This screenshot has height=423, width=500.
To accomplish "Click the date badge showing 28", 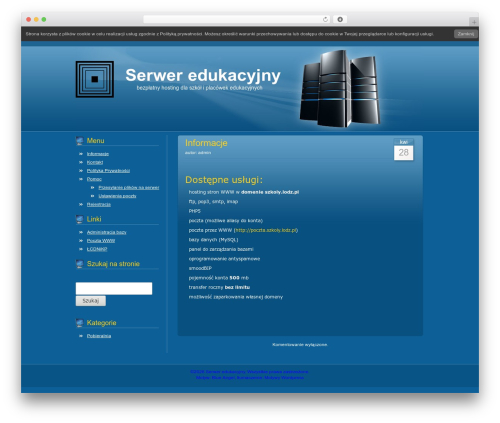I will coord(403,149).
